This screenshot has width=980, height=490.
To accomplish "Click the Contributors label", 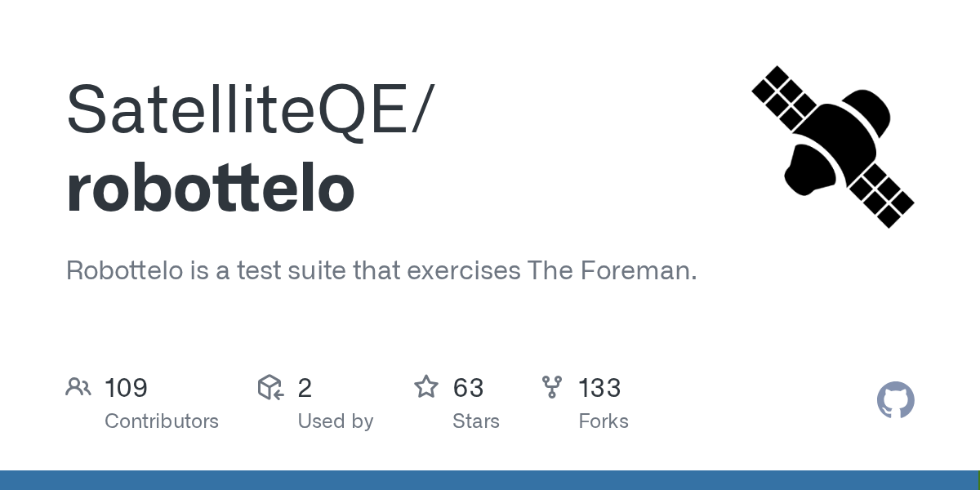I will 162,421.
